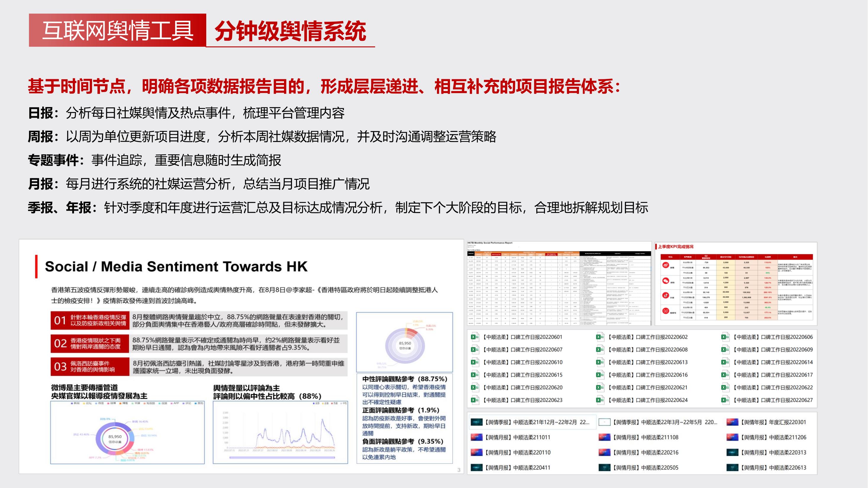This screenshot has height=488, width=868.
Task: Click heading Social / Media Sentiment Towards HK
Action: pos(176,266)
